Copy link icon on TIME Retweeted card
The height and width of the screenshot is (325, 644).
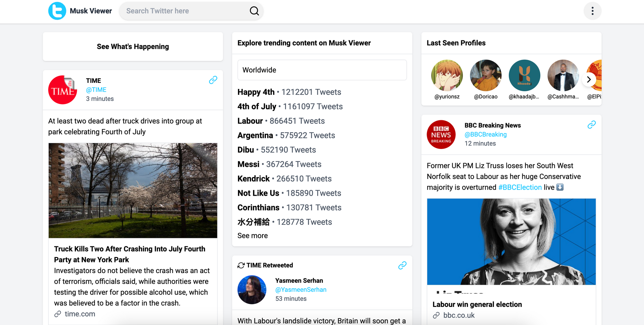point(402,265)
